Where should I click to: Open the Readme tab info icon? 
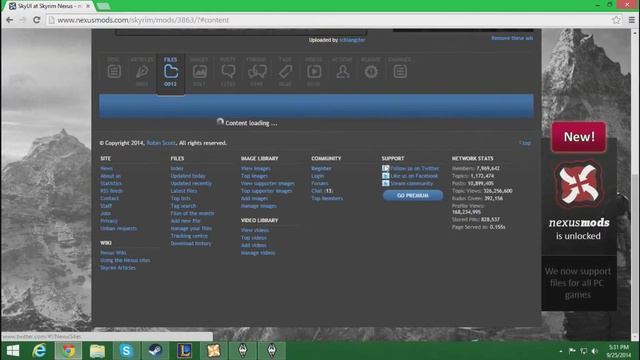pyautogui.click(x=371, y=72)
